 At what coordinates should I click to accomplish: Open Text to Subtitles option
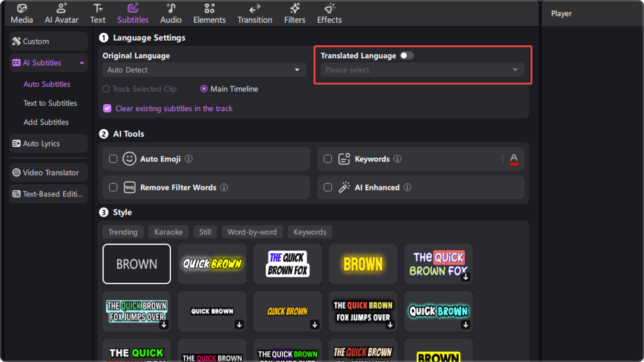(x=50, y=103)
